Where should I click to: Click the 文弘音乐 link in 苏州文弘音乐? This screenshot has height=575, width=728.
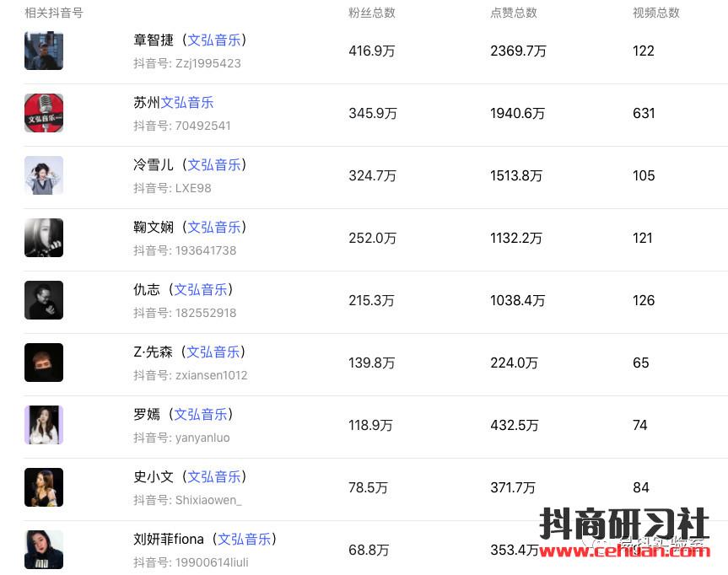coord(187,103)
